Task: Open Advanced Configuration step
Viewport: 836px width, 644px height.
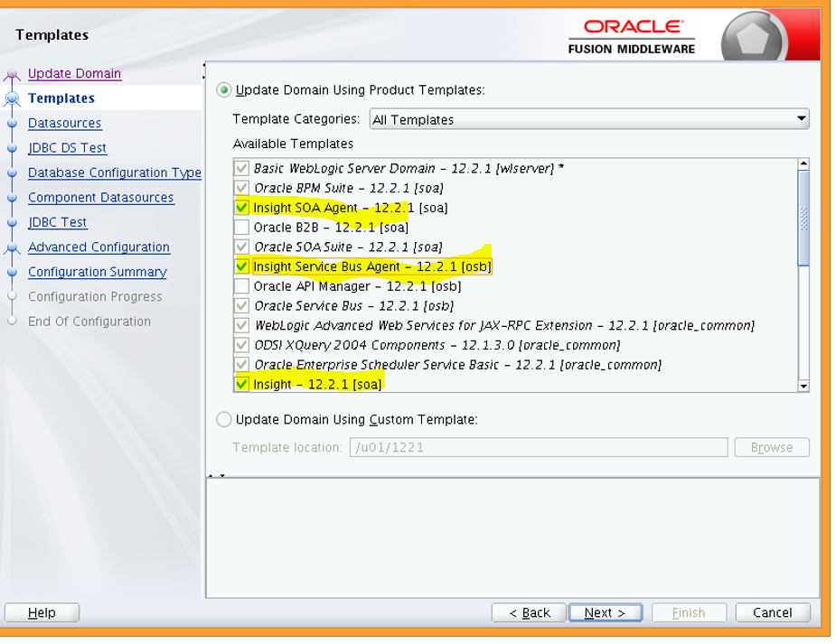Action: coord(99,247)
